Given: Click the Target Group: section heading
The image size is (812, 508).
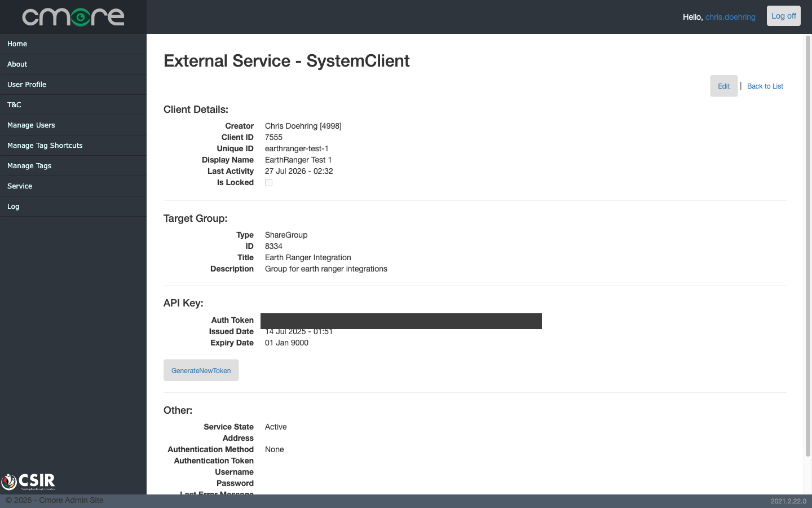Looking at the screenshot, I should coord(196,218).
